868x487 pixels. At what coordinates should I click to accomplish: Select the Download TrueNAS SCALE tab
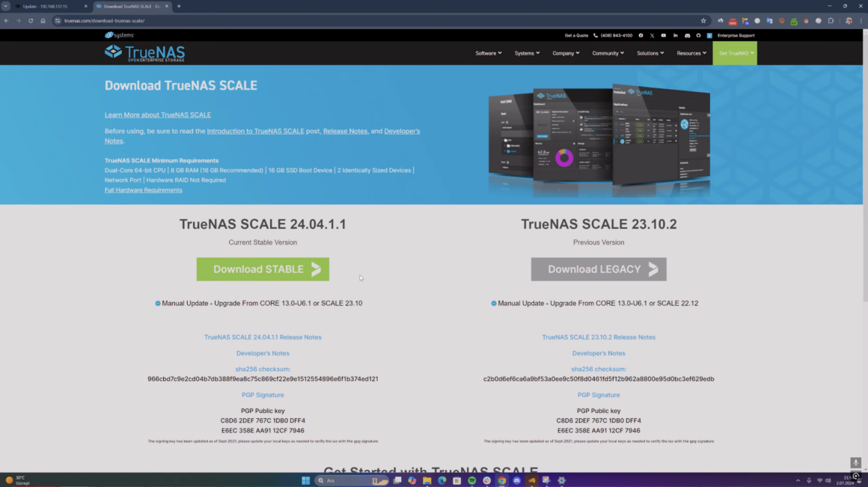click(x=132, y=6)
